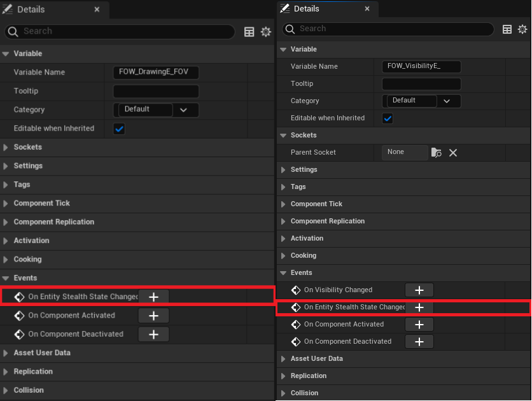This screenshot has height=401, width=532.
Task: Expand the Replication section in left panel
Action: (x=6, y=372)
